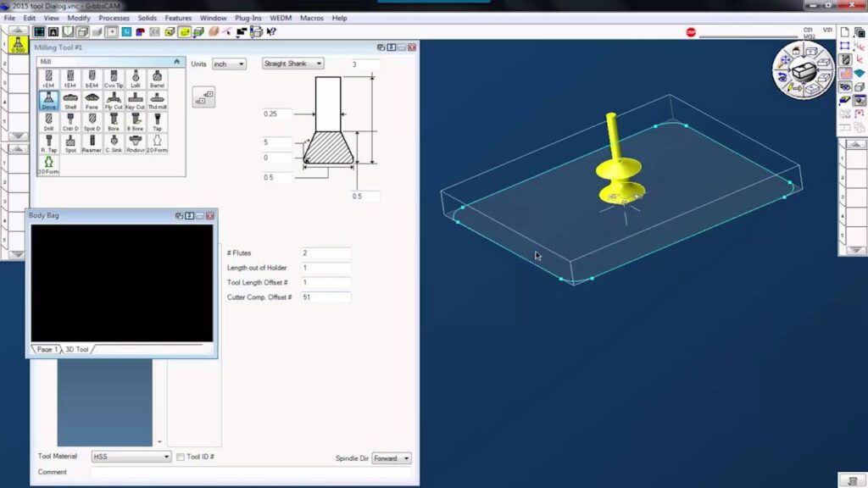
Task: Select milling tool #1 tile in tool list
Action: (19, 45)
